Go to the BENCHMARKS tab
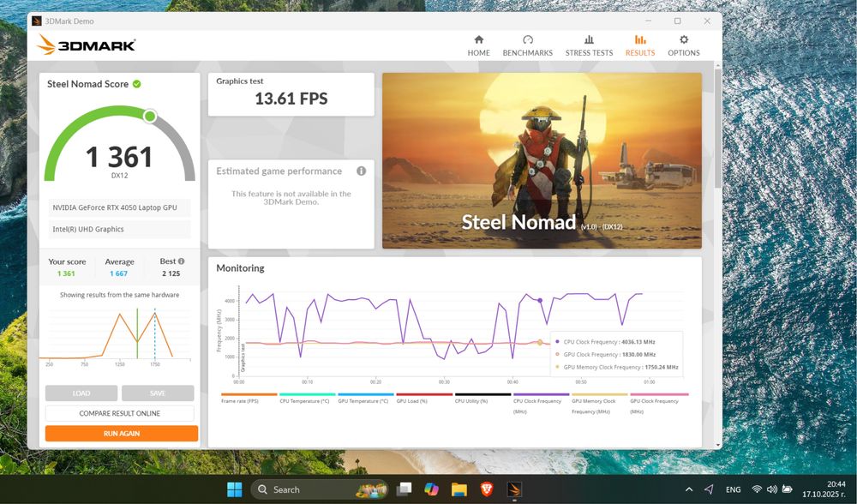 527,46
